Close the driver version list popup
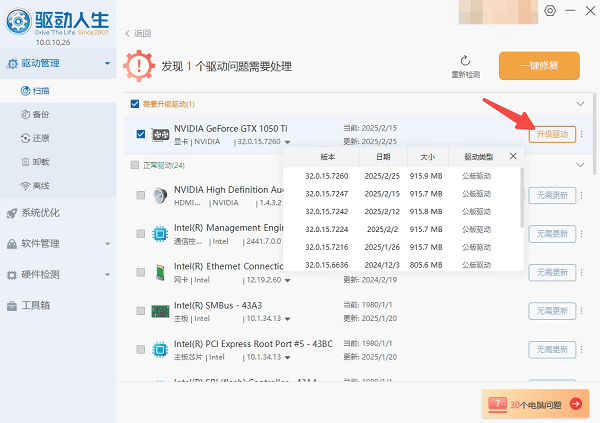Image resolution: width=600 pixels, height=423 pixels. click(x=513, y=157)
